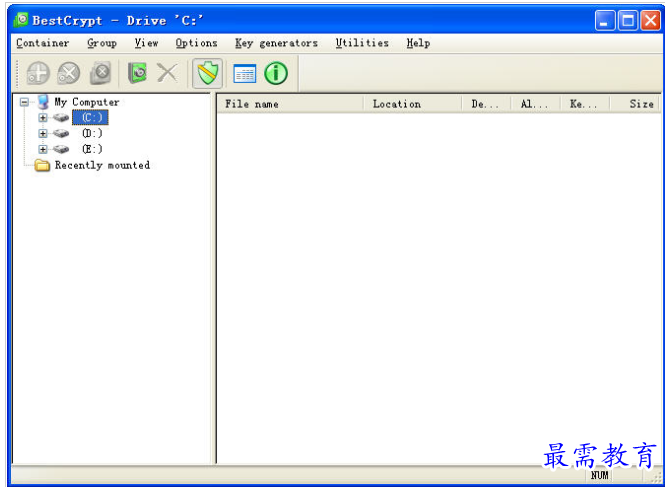
Task: Open the Container menu
Action: point(42,43)
